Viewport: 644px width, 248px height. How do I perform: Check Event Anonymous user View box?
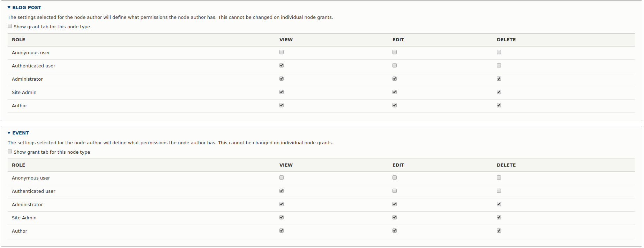[282, 178]
